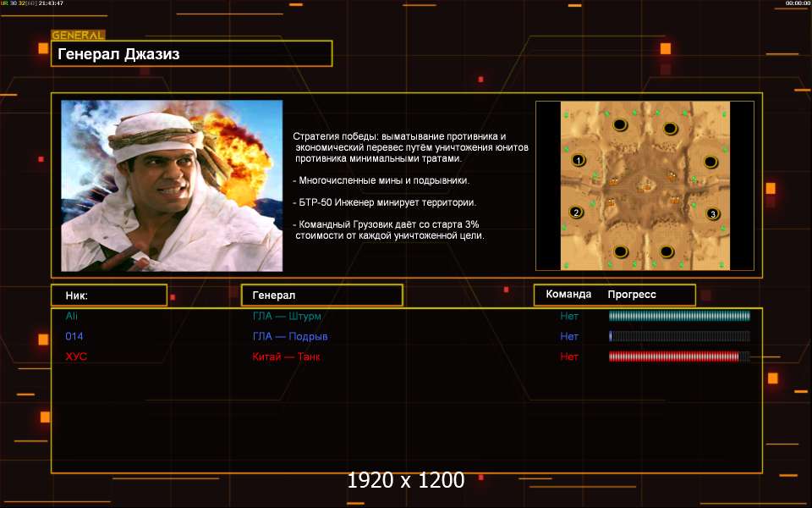Screen dimensions: 812x508
Task: Click the 'Стратегия победы' description paragraph
Action: point(411,147)
